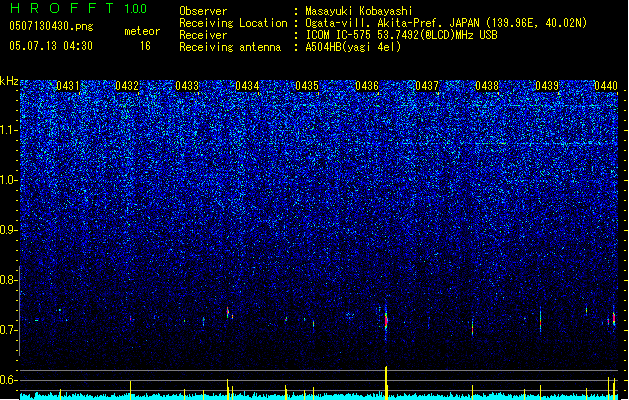This screenshot has width=629, height=400.
Task: Click the 0432 time marker
Action: pos(127,86)
